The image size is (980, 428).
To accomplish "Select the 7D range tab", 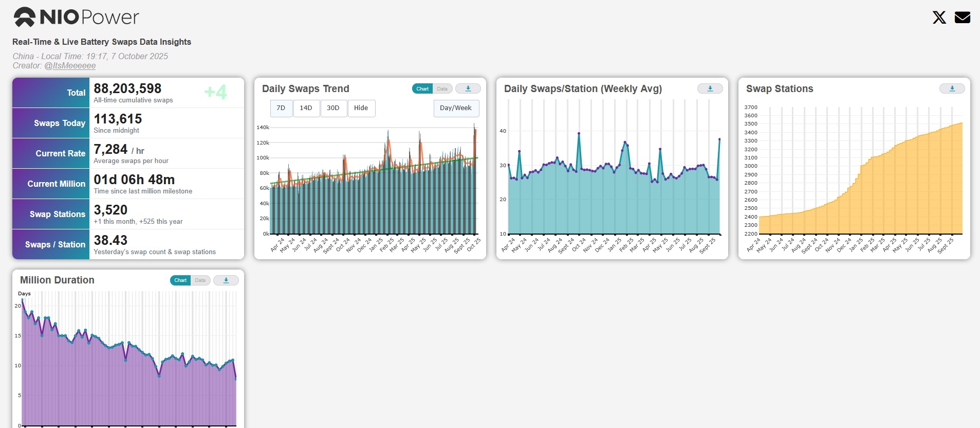I will pos(281,108).
